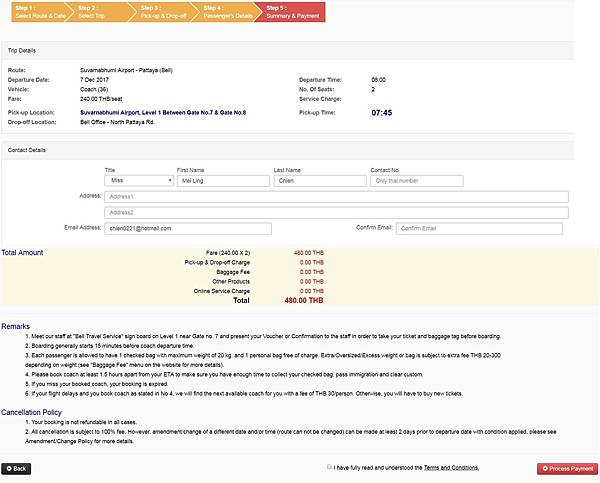Screen dimensions: 600x483
Task: Click the '240.00 THB/seat' fare value
Action: click(x=101, y=99)
